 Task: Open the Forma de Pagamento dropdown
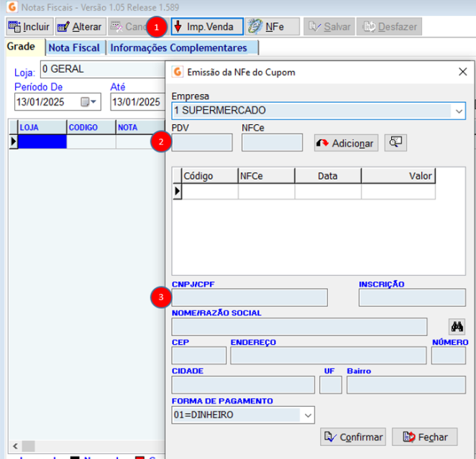(x=308, y=415)
